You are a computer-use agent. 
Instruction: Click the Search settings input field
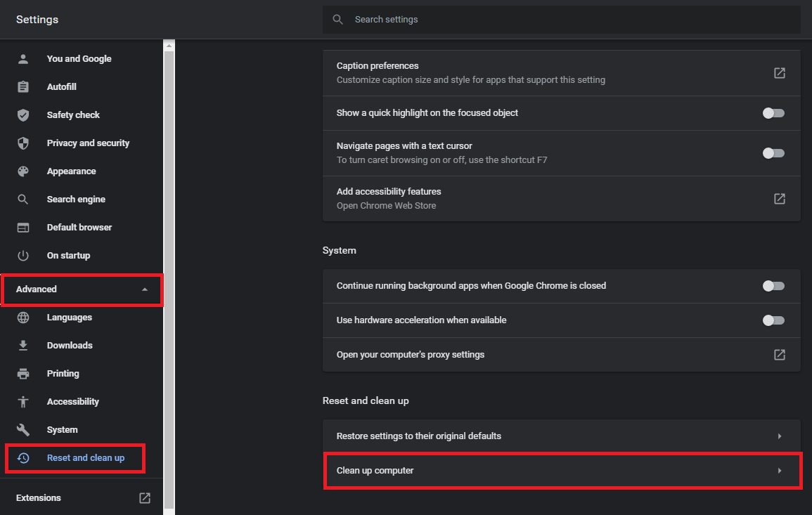click(562, 20)
